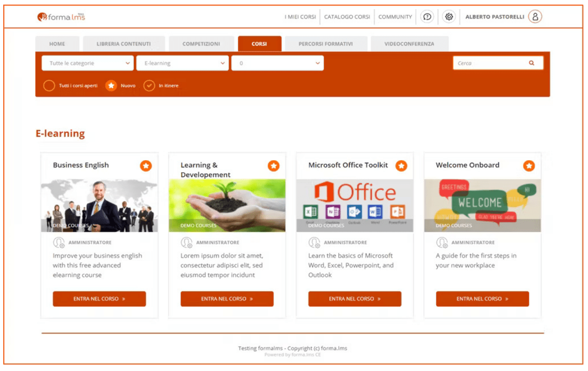Open the settings gear icon in header
This screenshot has width=588, height=371.
(449, 17)
